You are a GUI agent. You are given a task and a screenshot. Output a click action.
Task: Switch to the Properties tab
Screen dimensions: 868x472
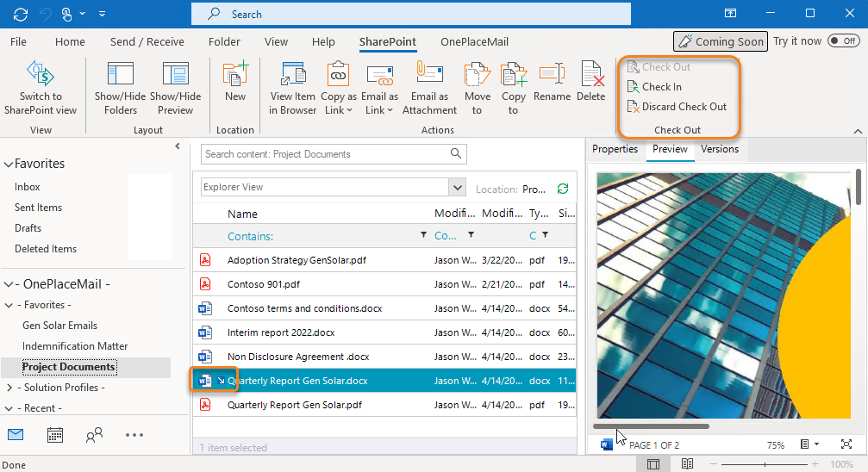[615, 149]
